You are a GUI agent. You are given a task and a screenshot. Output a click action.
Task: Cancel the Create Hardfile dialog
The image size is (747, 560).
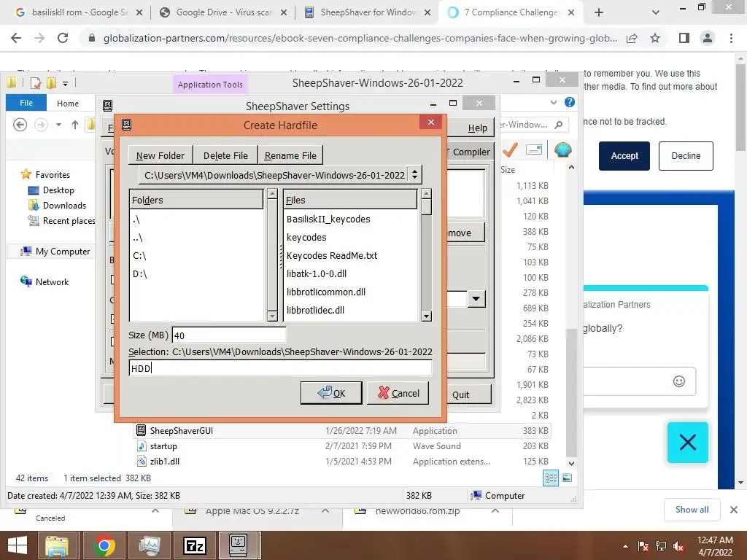click(x=398, y=393)
